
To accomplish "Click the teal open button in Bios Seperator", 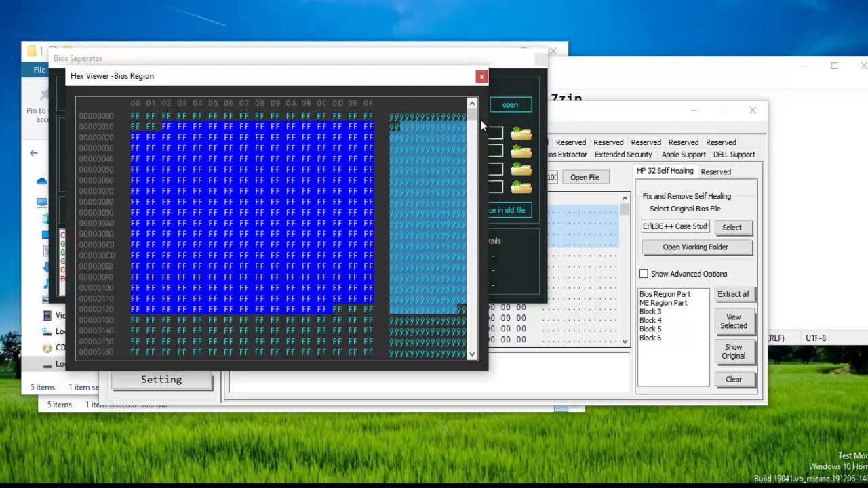I will pos(510,105).
